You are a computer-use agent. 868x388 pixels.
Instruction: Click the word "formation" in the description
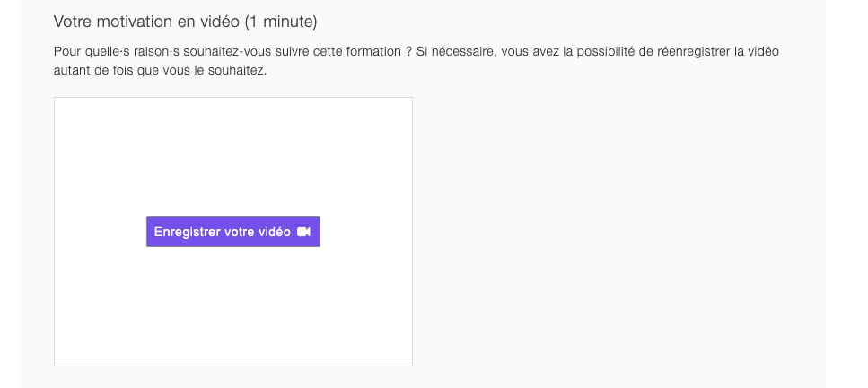(x=375, y=51)
